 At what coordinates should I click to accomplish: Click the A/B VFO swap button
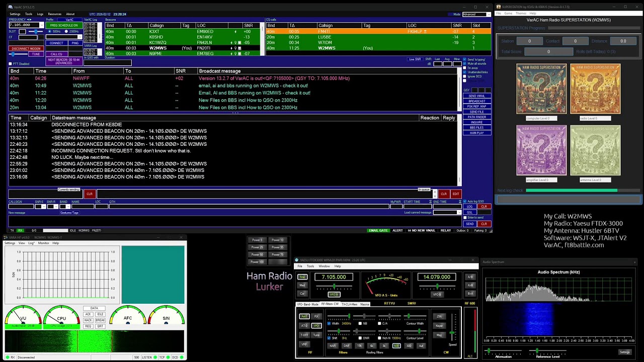[470, 277]
